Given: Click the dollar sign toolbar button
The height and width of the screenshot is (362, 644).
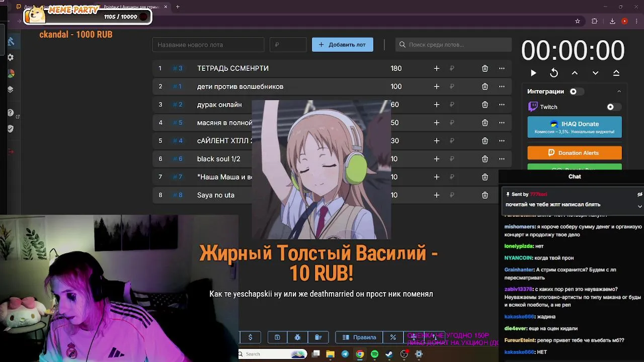Looking at the screenshot, I should click(x=250, y=337).
